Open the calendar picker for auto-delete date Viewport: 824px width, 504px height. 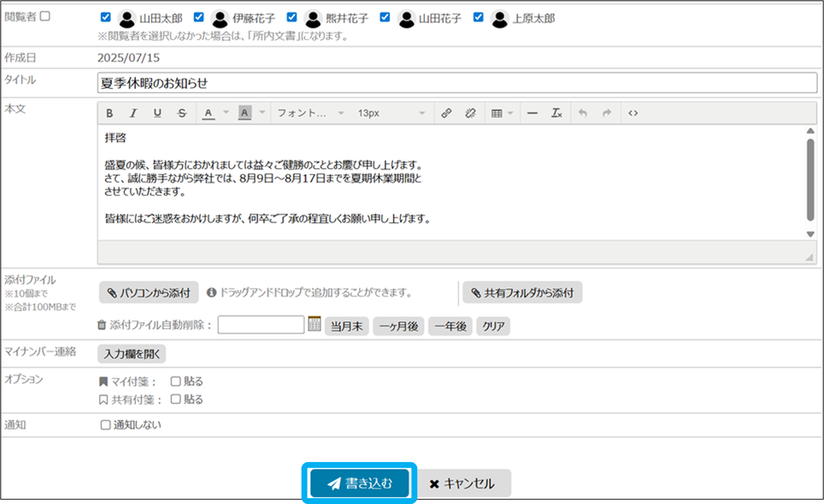(314, 325)
